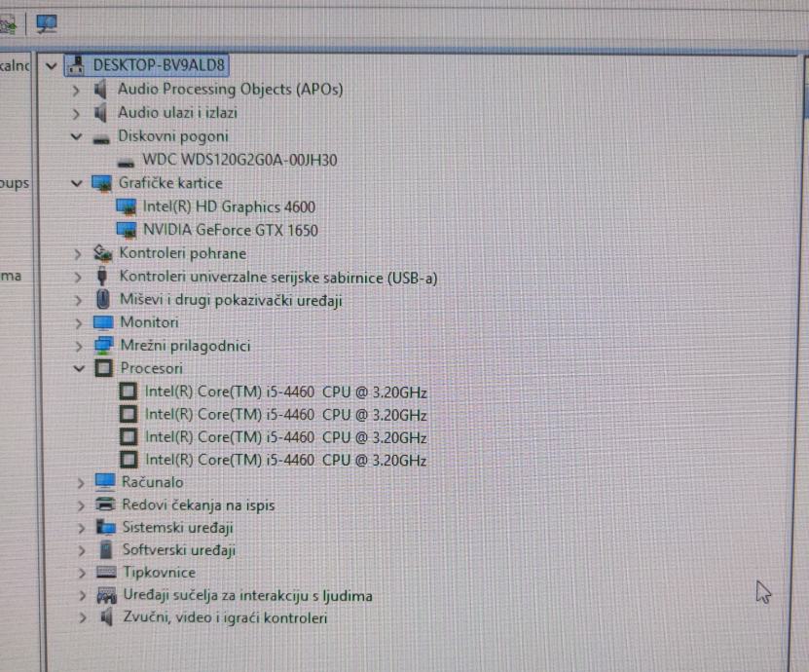Image resolution: width=809 pixels, height=672 pixels.
Task: Expand the Tipkovnice category
Action: pyautogui.click(x=82, y=573)
